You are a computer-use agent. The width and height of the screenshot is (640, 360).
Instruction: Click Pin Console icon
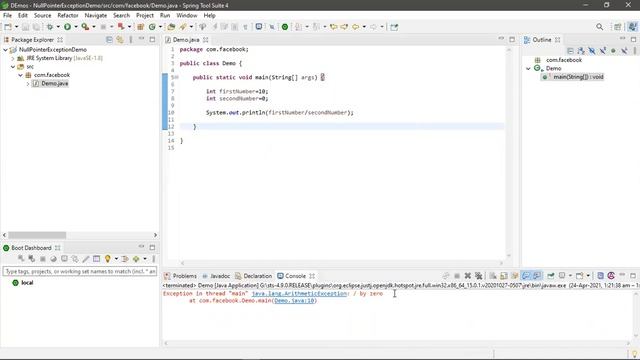(551, 276)
